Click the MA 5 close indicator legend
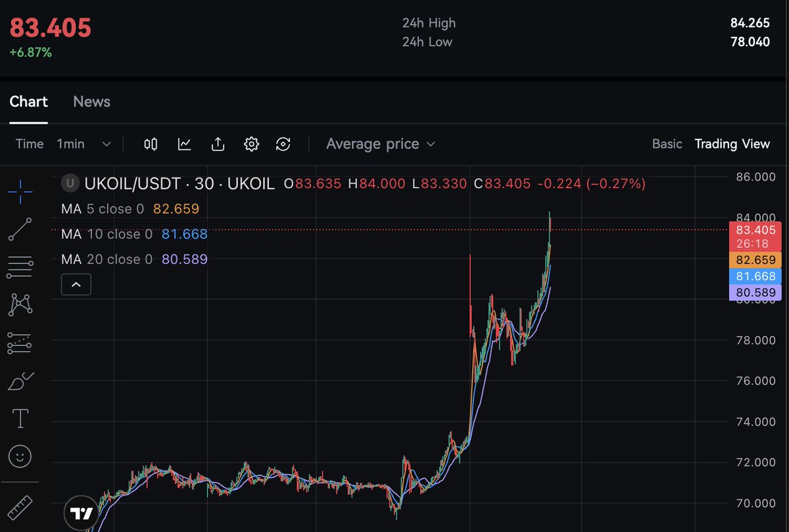789x532 pixels. [x=130, y=209]
